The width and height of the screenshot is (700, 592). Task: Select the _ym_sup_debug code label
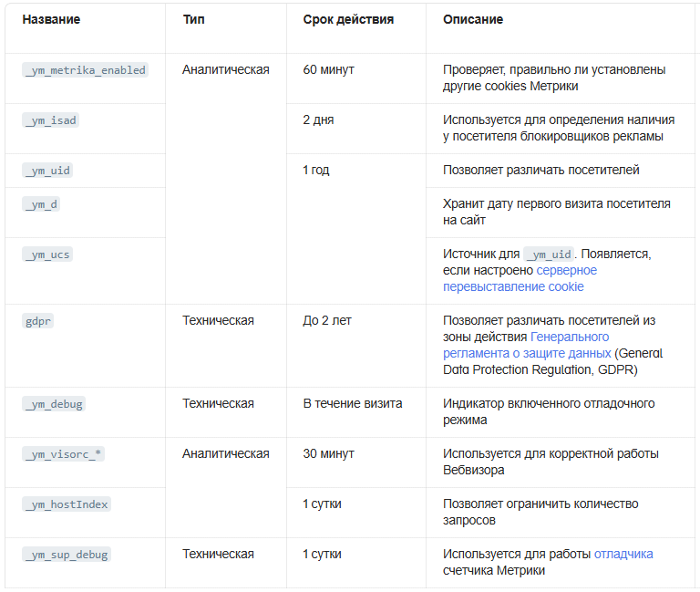pyautogui.click(x=66, y=555)
